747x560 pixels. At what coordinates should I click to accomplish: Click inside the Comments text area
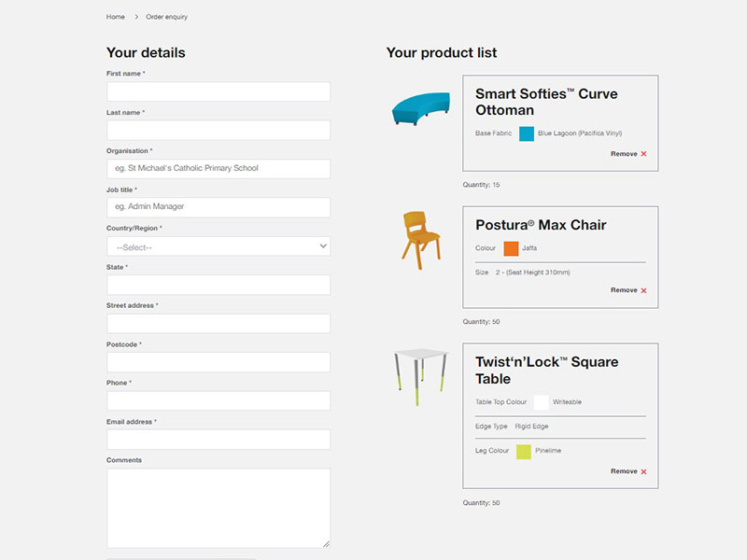coord(218,508)
